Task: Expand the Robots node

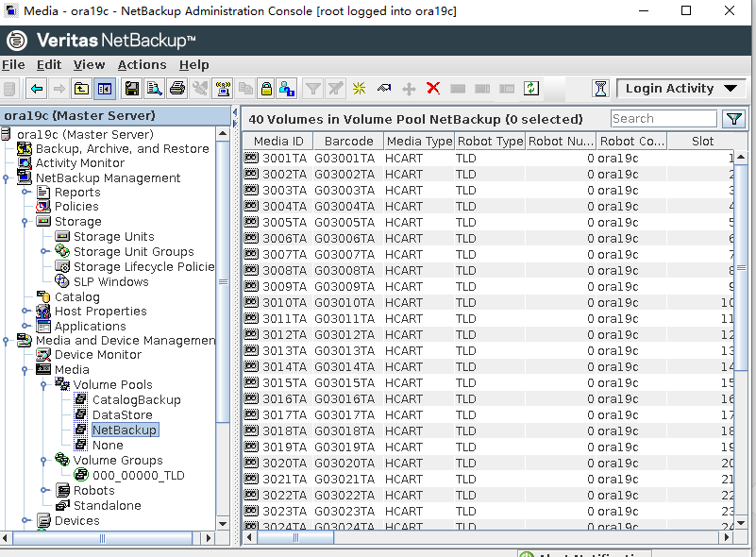Action: [x=44, y=491]
